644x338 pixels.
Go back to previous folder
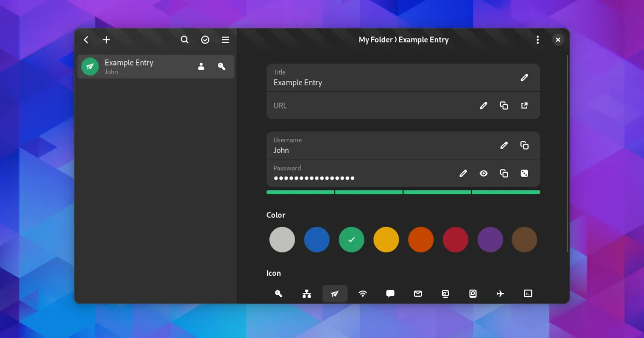[86, 40]
